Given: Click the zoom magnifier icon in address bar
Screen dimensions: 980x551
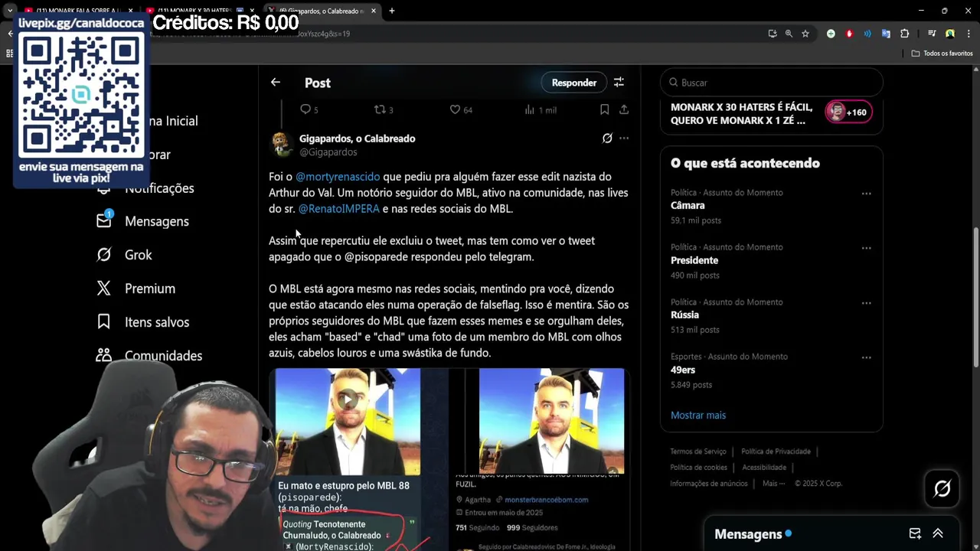Looking at the screenshot, I should pos(789,34).
